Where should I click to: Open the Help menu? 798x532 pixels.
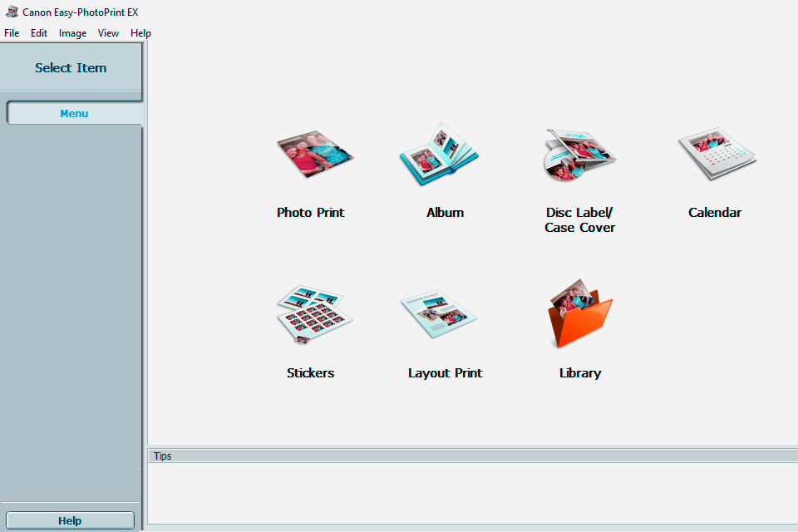click(x=140, y=33)
